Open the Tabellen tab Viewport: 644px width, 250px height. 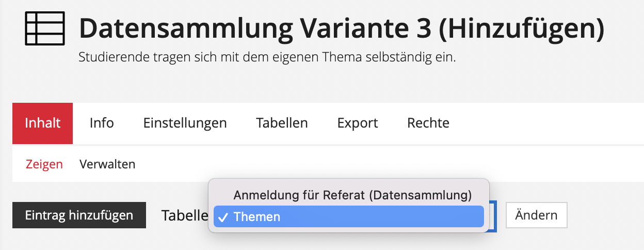(282, 123)
